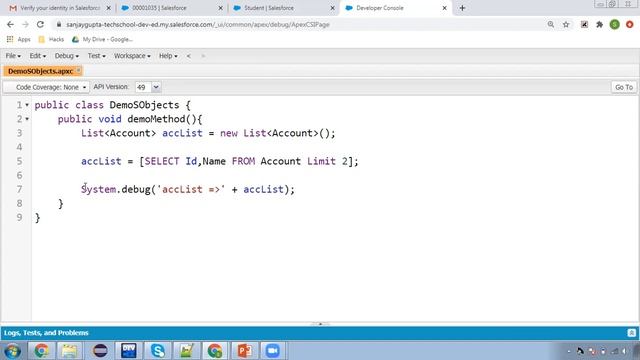Click the address bar URL
Viewport: 640px width, 360px height.
[x=198, y=24]
